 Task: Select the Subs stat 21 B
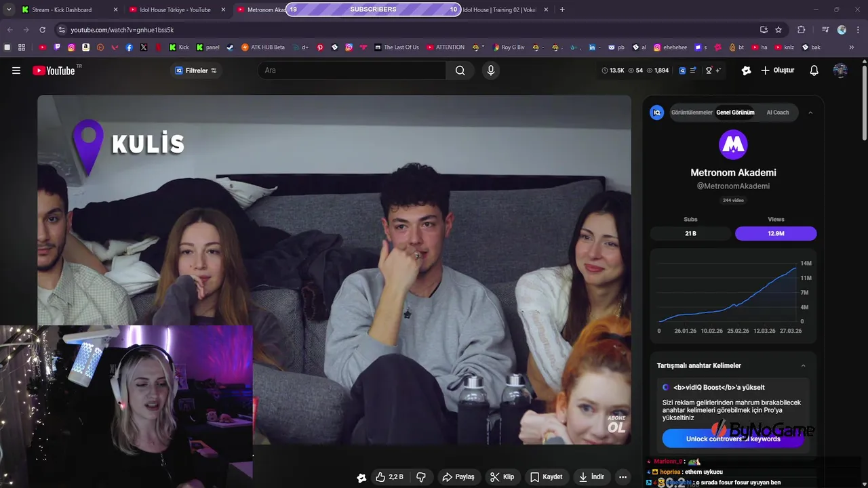[690, 233]
